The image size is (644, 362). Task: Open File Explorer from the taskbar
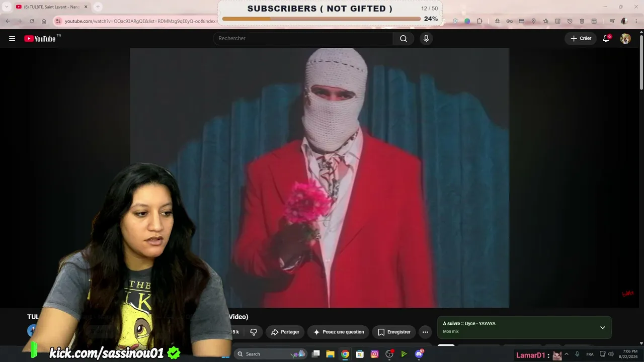point(330,354)
